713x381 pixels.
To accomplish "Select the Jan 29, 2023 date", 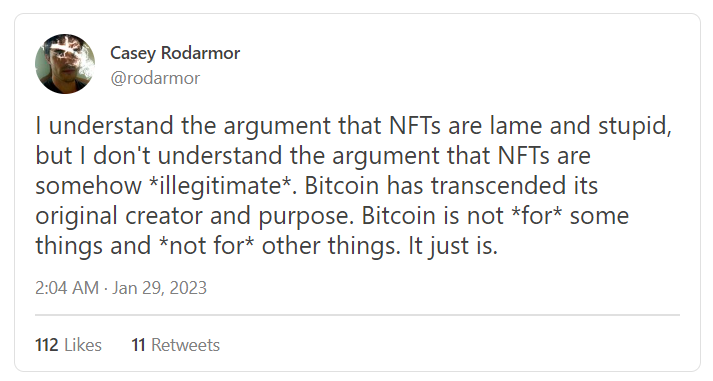I will 160,288.
